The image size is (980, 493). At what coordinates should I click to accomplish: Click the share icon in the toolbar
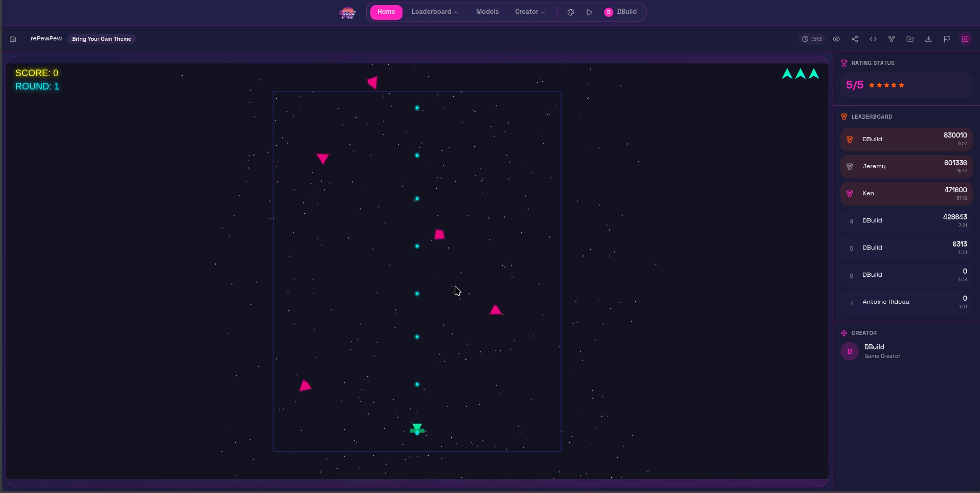(855, 39)
